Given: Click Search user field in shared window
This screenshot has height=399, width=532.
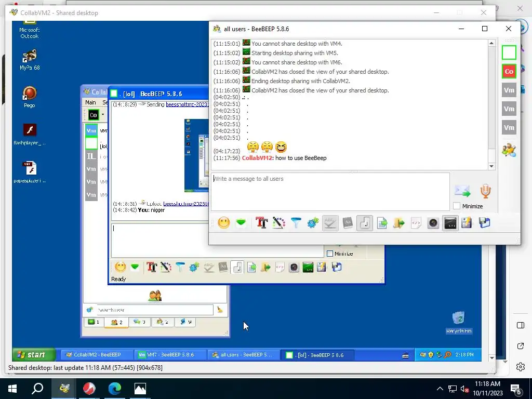Looking at the screenshot, I should pos(155,310).
